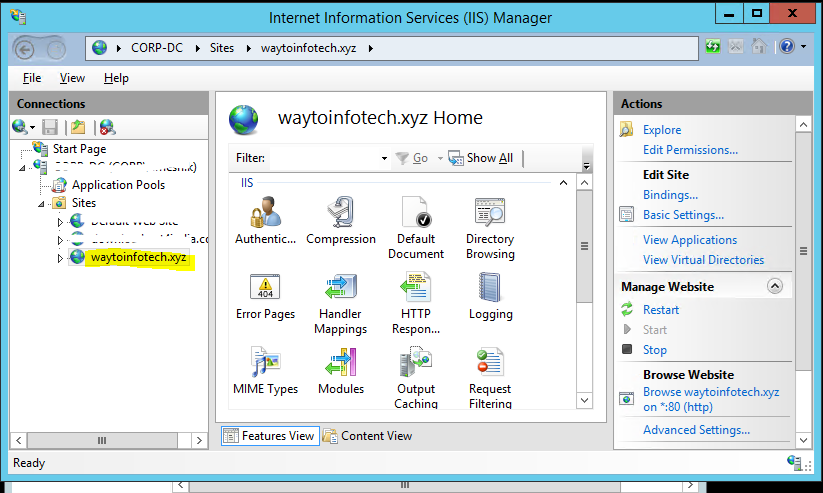Click View Applications link
This screenshot has height=493, width=823.
pos(690,240)
